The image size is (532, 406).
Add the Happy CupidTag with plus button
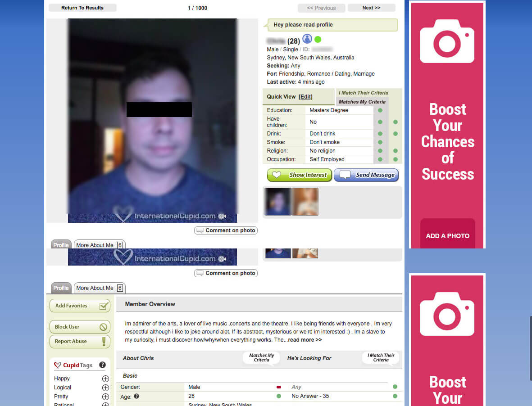(x=105, y=379)
